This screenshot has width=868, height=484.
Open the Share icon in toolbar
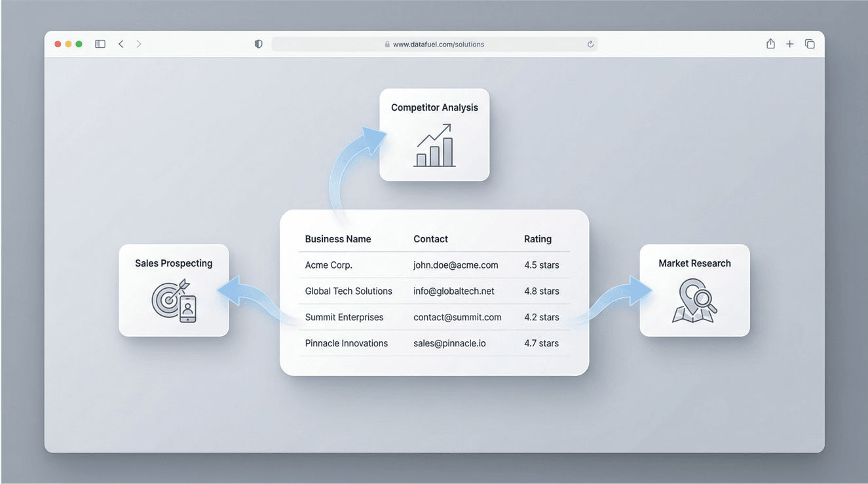770,44
